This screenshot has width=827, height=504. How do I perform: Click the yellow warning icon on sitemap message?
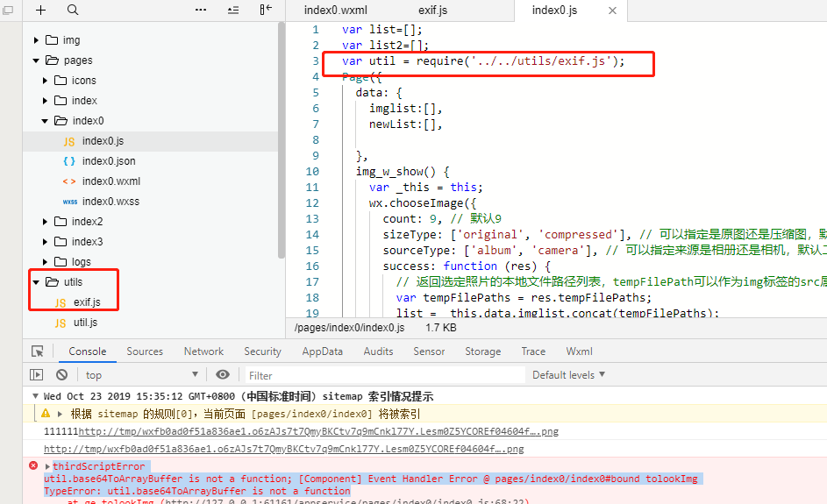46,414
